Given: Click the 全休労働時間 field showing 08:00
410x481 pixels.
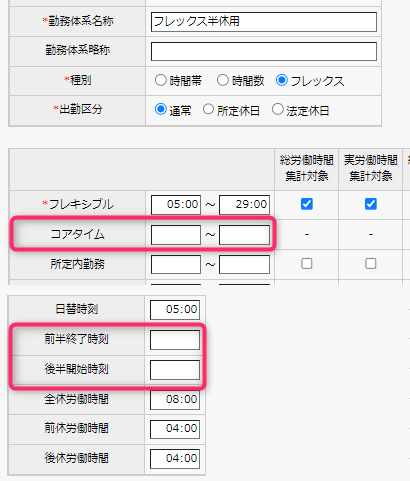Looking at the screenshot, I should [175, 400].
